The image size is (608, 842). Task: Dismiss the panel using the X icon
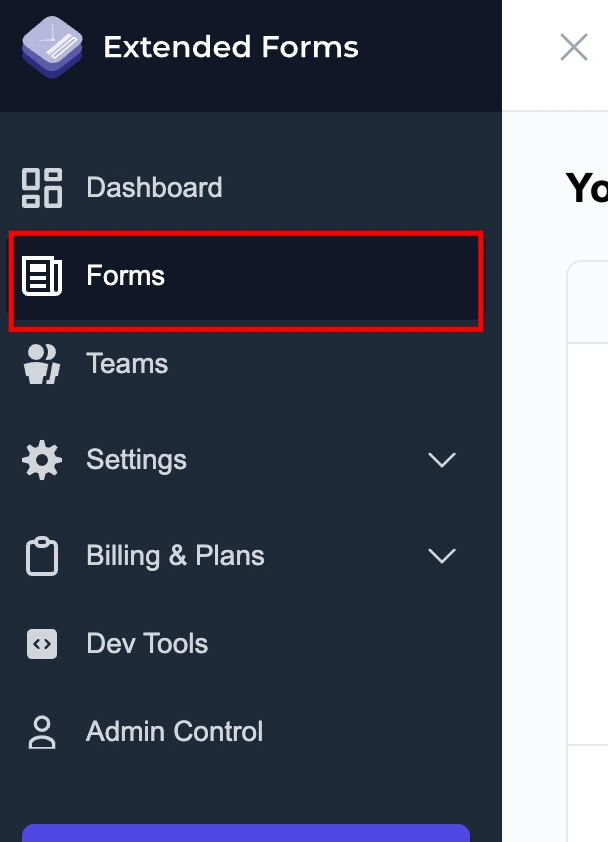point(574,46)
